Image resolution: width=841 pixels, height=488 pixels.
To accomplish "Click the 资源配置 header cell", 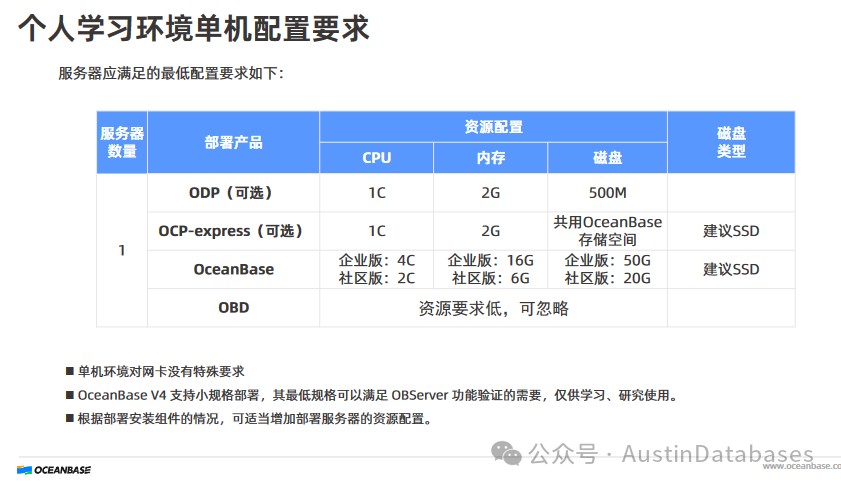I will pyautogui.click(x=493, y=127).
